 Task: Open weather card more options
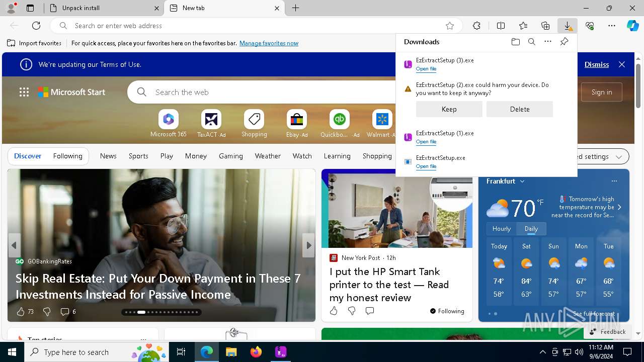(614, 181)
